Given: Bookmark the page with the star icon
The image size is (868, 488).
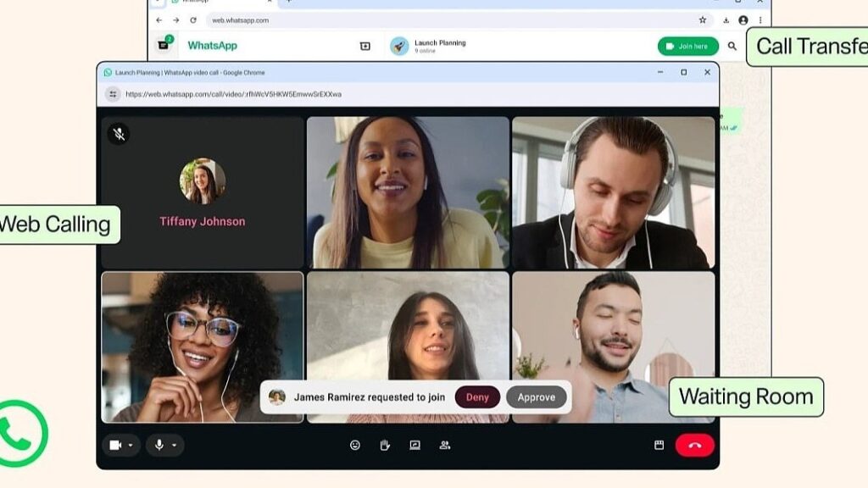Looking at the screenshot, I should [x=703, y=20].
